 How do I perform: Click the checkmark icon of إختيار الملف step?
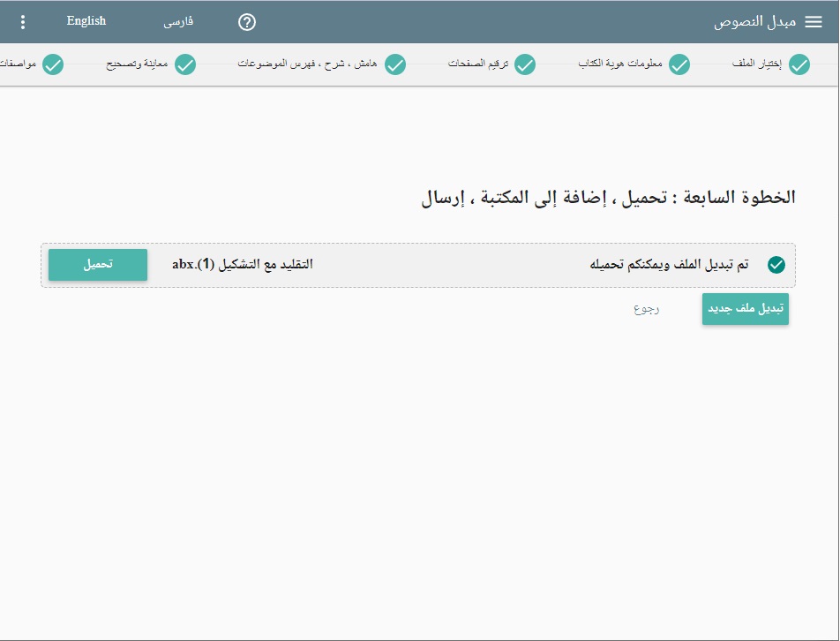coord(799,64)
